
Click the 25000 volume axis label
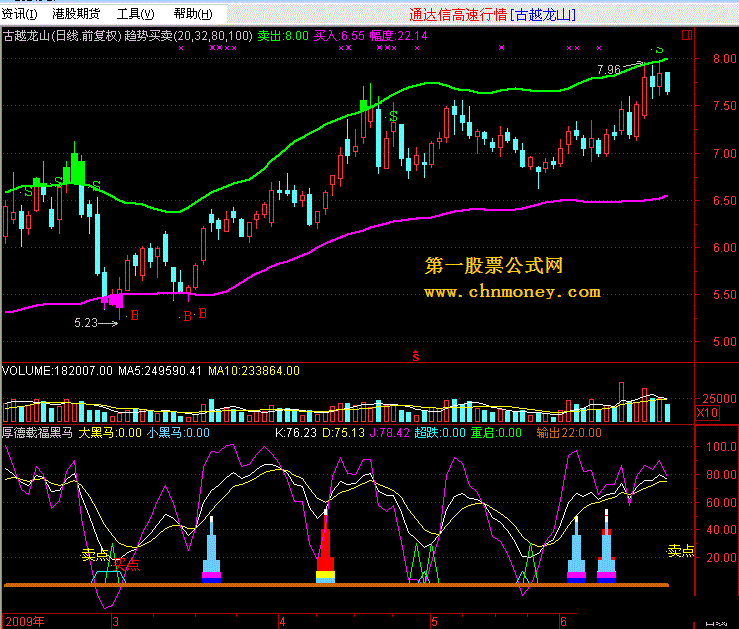click(719, 399)
